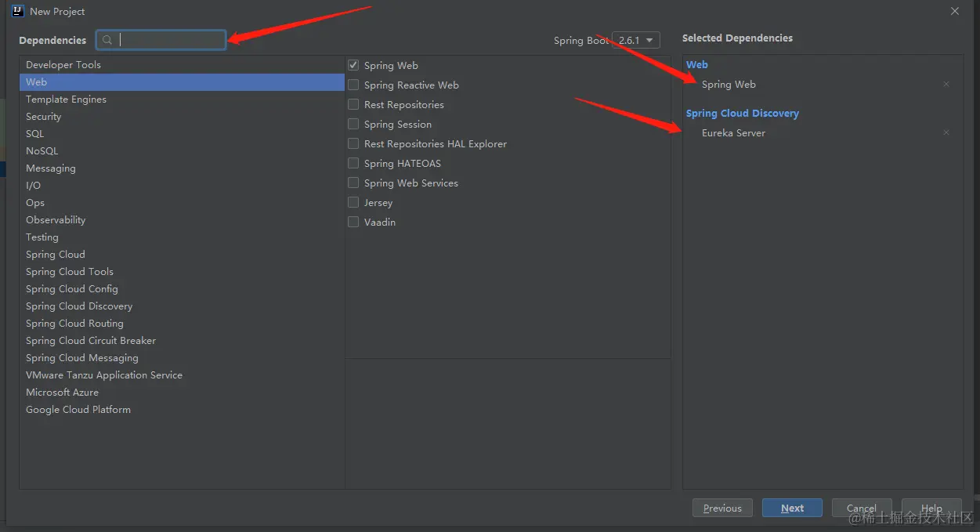Click the Cancel button
Image resolution: width=980 pixels, height=532 pixels.
(862, 508)
